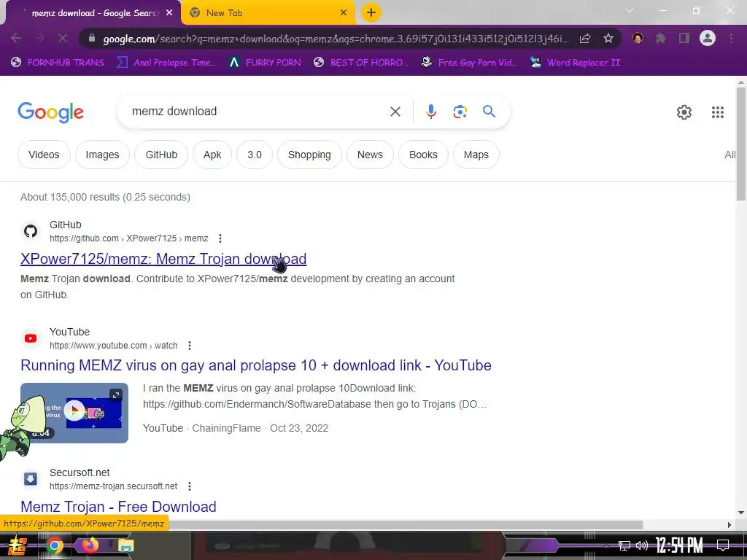Filter results by Books

[423, 155]
